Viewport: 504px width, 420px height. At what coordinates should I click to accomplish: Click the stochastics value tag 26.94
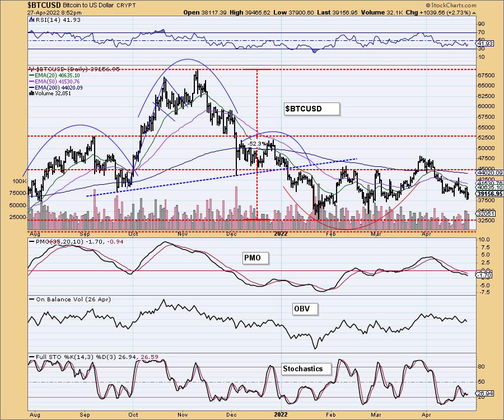point(485,394)
